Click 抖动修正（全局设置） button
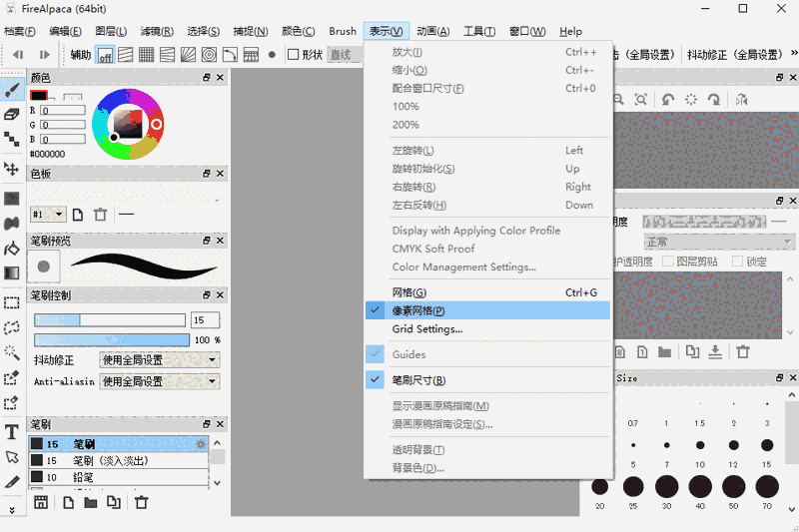 click(x=734, y=55)
